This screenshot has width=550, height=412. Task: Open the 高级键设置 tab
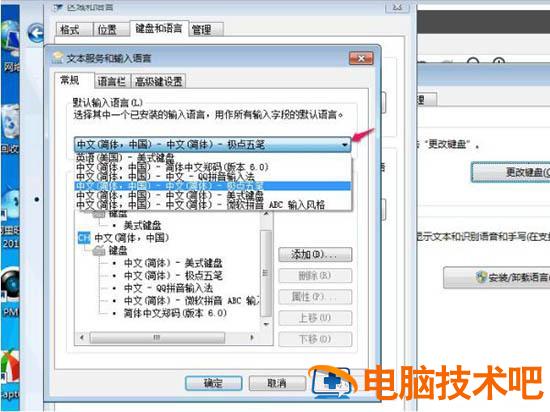coord(158,81)
